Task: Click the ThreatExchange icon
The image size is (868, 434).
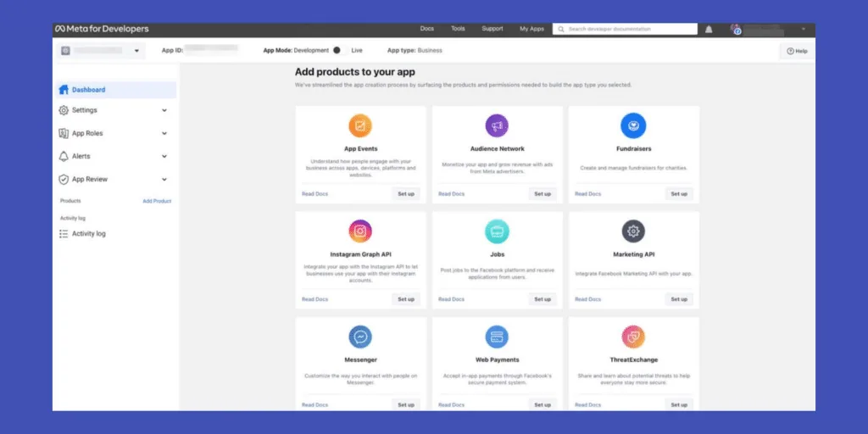Action: 633,337
